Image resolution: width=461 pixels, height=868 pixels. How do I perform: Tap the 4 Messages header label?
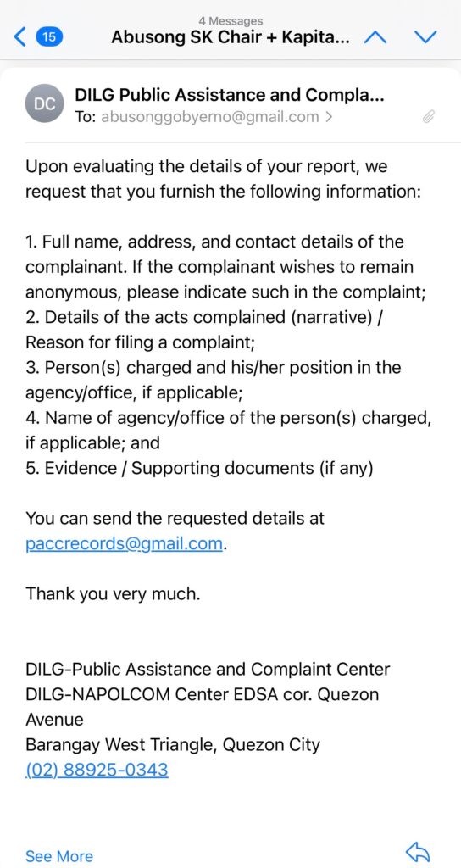point(230,21)
